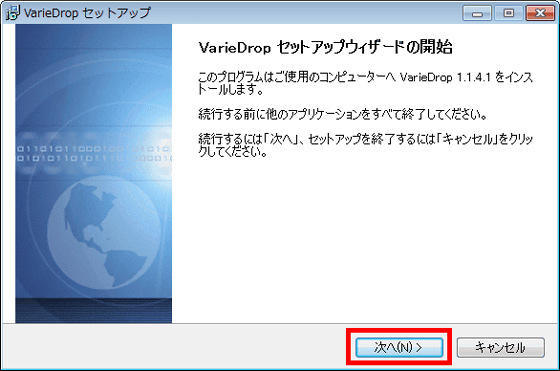Click the 次へ(N) > button
This screenshot has width=560, height=371.
tap(399, 347)
